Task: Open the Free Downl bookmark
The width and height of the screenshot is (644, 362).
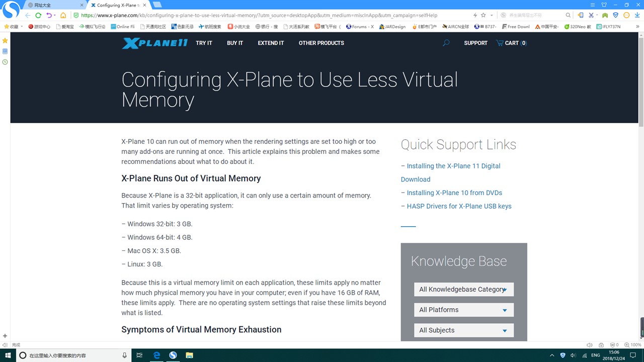Action: click(516, 27)
